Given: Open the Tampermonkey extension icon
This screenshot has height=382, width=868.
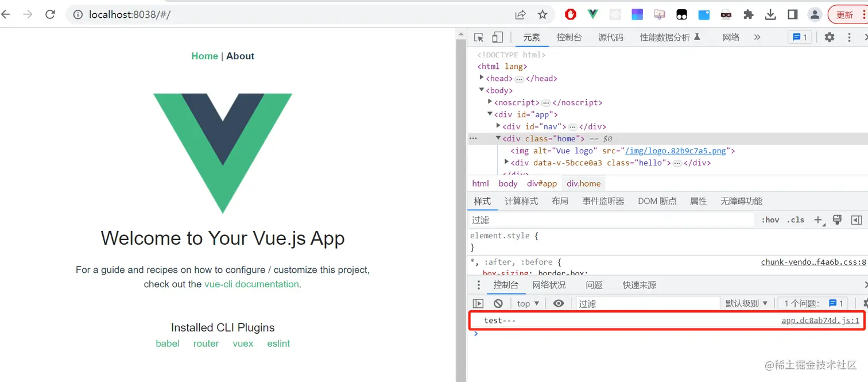Looking at the screenshot, I should pyautogui.click(x=682, y=14).
